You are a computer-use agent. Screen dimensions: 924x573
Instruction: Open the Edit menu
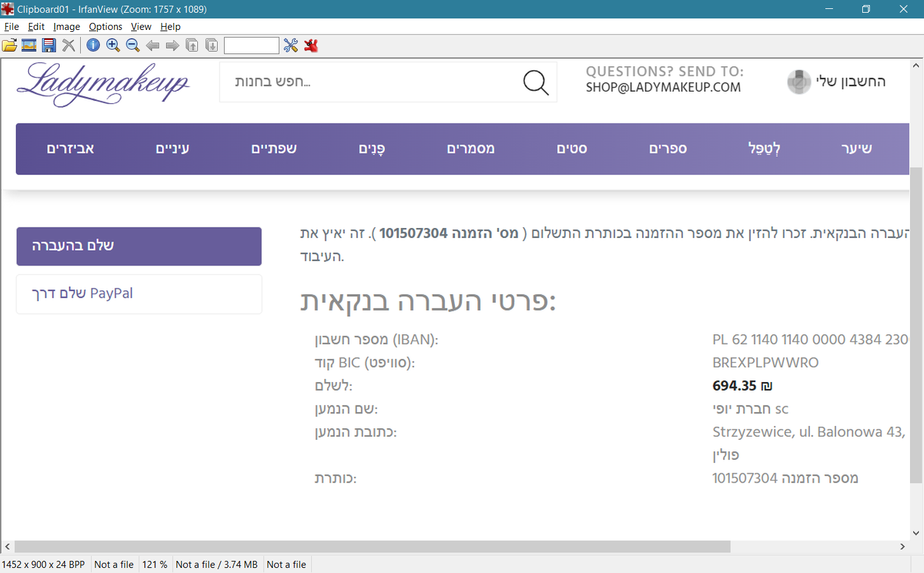click(x=36, y=27)
